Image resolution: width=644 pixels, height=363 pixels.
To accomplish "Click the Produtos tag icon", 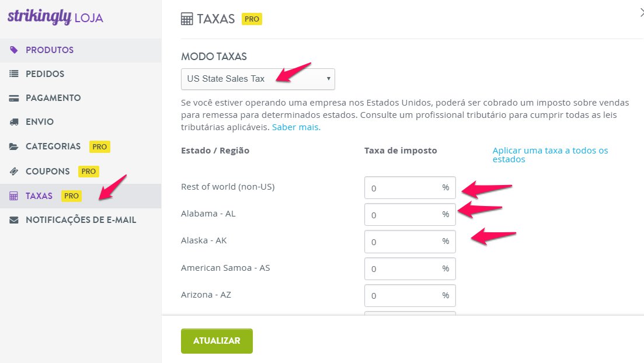I will point(14,50).
